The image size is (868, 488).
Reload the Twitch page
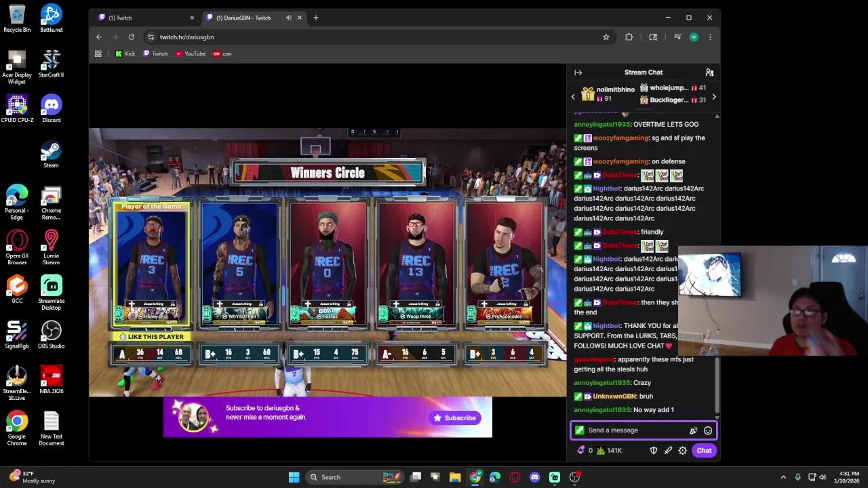[x=132, y=37]
